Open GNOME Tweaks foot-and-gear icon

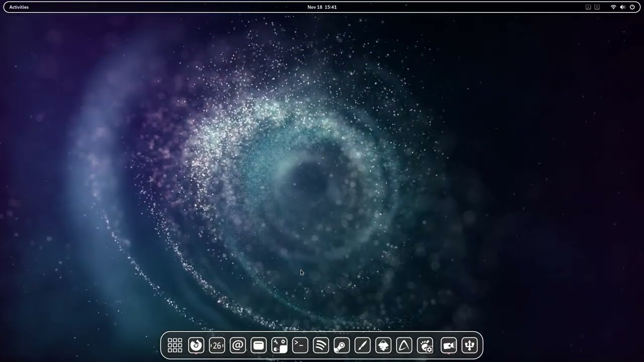pyautogui.click(x=425, y=345)
